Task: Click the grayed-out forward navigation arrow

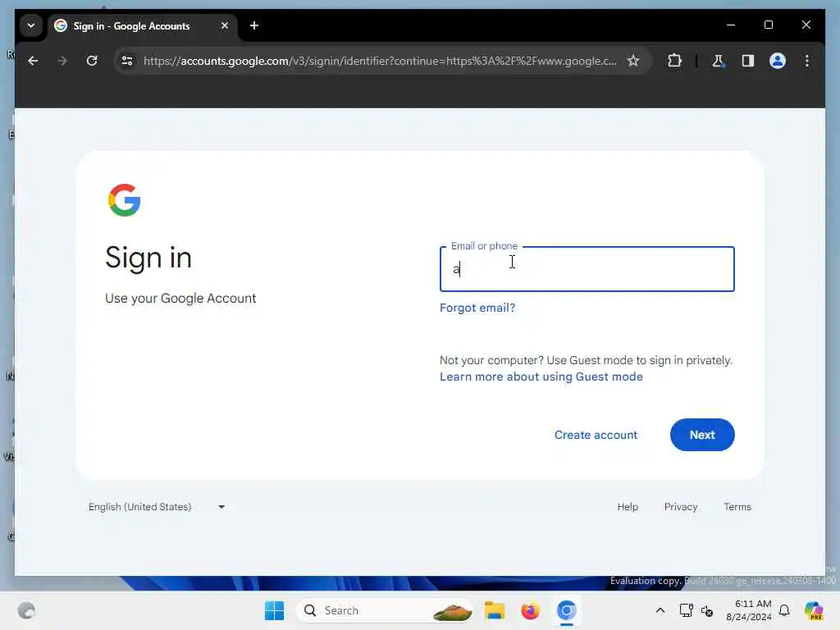Action: click(62, 61)
